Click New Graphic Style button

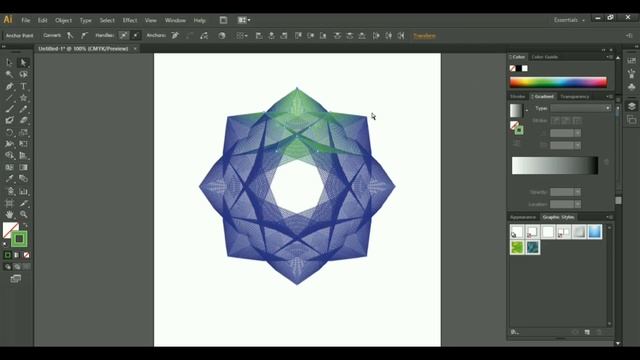(x=587, y=332)
